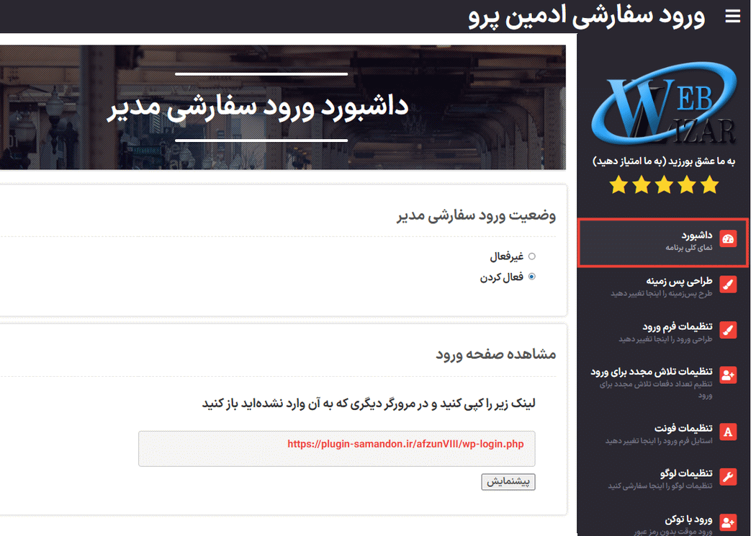The height and width of the screenshot is (536, 756).
Task: Click the user-plus icon for login retry settings
Action: point(728,375)
